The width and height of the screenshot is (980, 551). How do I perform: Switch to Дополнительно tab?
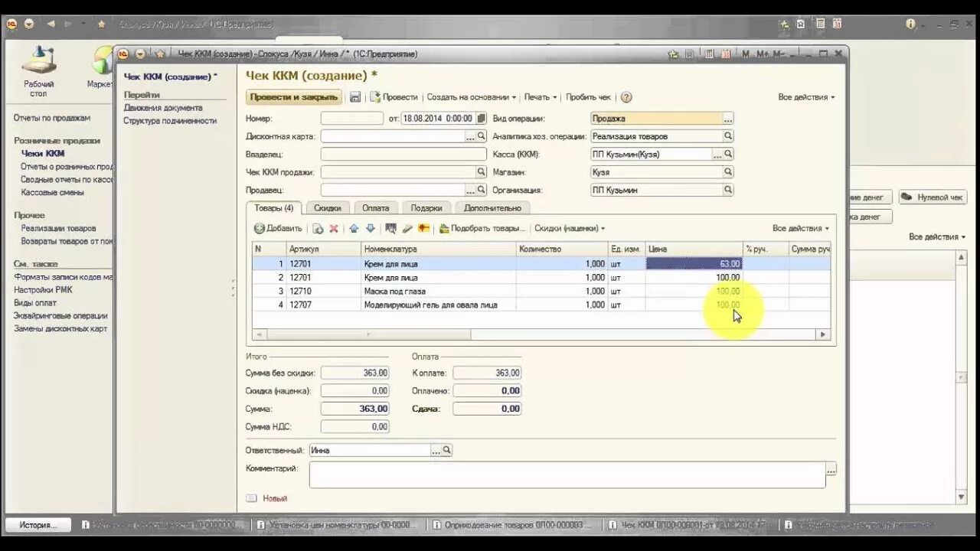coord(492,207)
